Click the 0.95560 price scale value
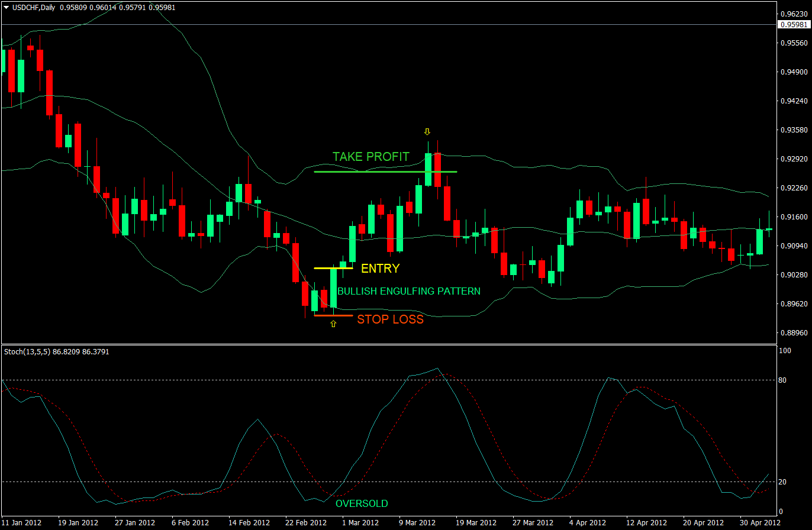 (794, 43)
